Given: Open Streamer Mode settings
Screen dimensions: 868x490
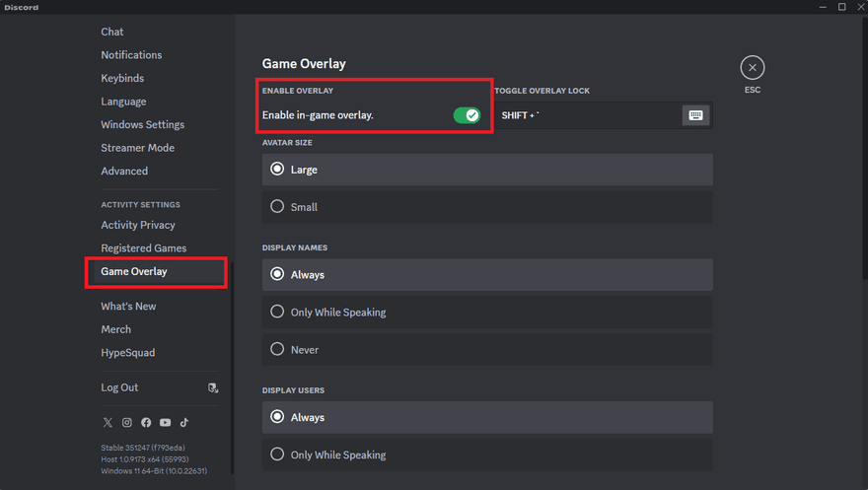Looking at the screenshot, I should pos(137,148).
